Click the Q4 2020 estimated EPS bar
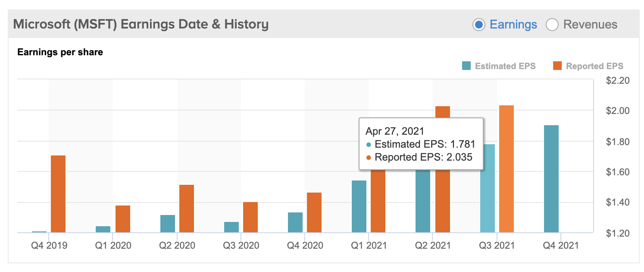This screenshot has width=644, height=272. (295, 222)
